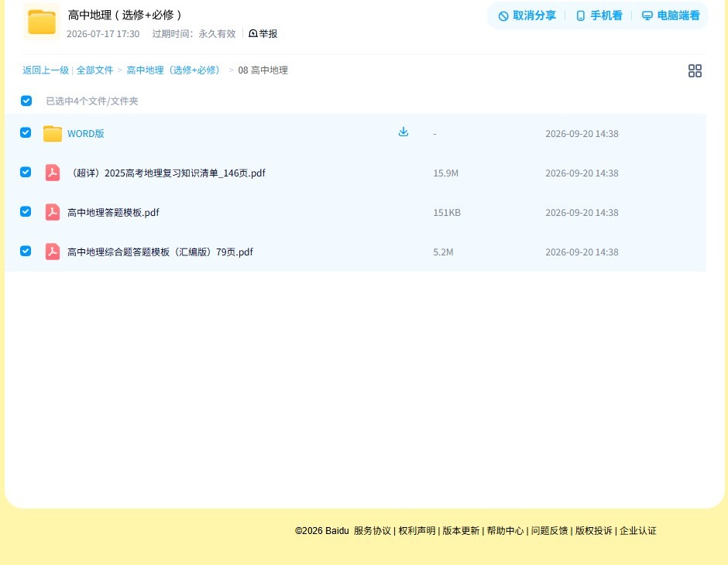
Task: Click 手机看 to view on phone
Action: click(599, 15)
